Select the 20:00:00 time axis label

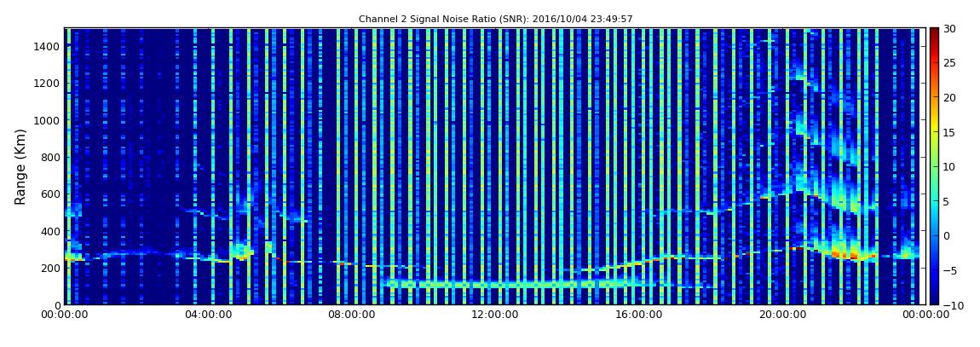coord(782,315)
